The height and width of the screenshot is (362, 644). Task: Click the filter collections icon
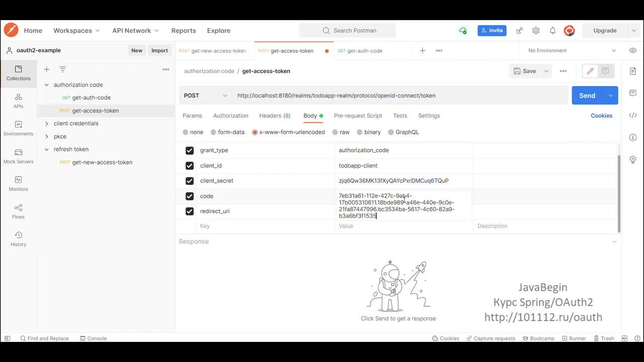tap(62, 69)
